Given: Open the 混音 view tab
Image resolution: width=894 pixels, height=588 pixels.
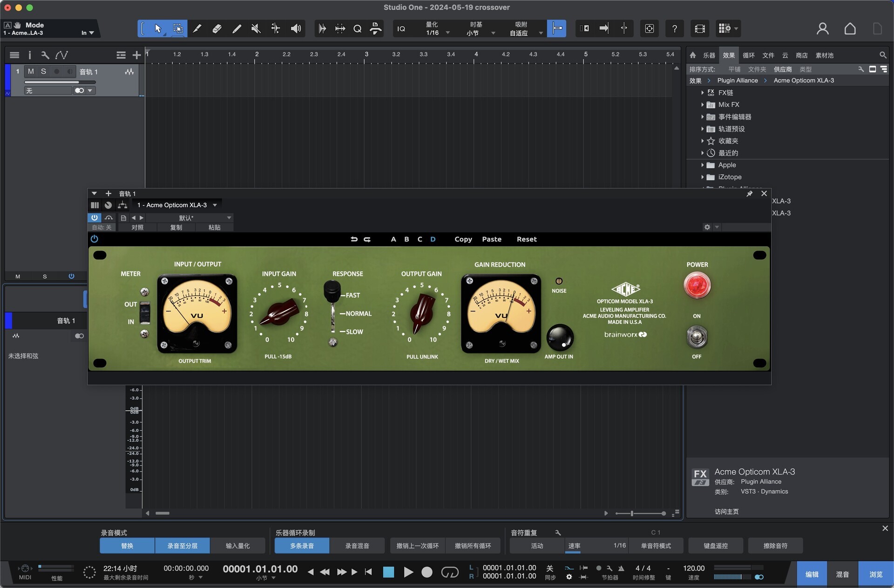Looking at the screenshot, I should coord(842,574).
